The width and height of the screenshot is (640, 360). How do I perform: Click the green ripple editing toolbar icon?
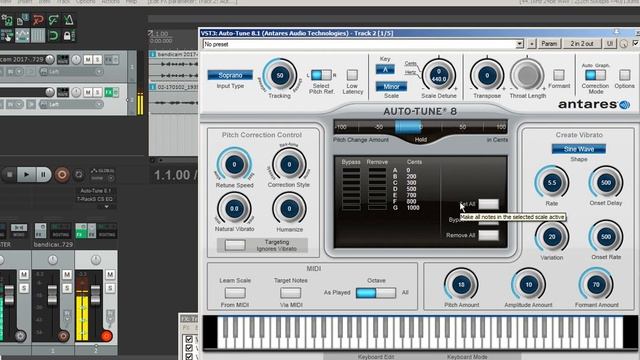[x=53, y=19]
